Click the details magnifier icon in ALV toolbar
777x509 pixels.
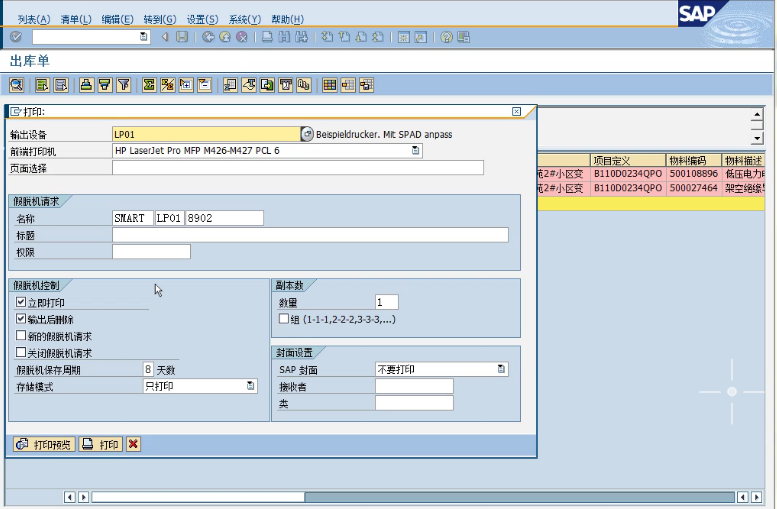coord(17,85)
